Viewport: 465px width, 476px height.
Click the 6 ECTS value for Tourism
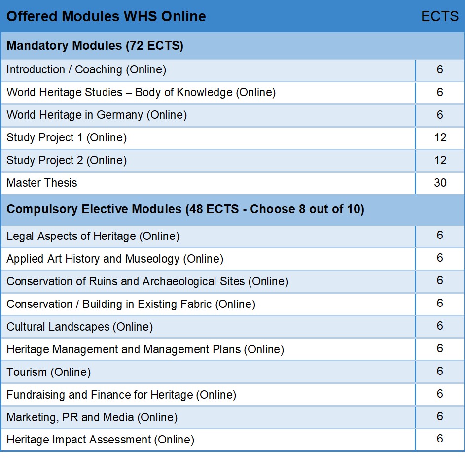pos(440,371)
